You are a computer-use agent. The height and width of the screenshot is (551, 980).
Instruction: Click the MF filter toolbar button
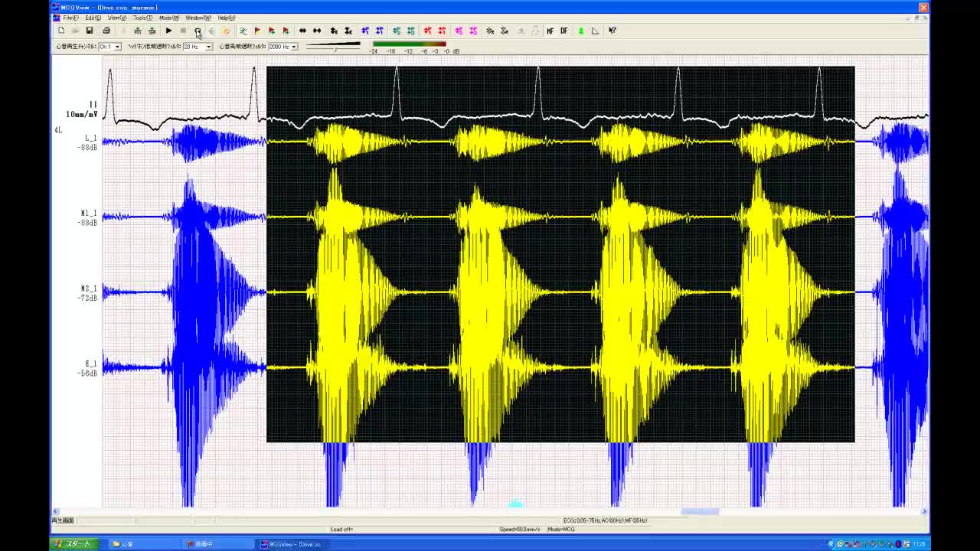pyautogui.click(x=550, y=31)
